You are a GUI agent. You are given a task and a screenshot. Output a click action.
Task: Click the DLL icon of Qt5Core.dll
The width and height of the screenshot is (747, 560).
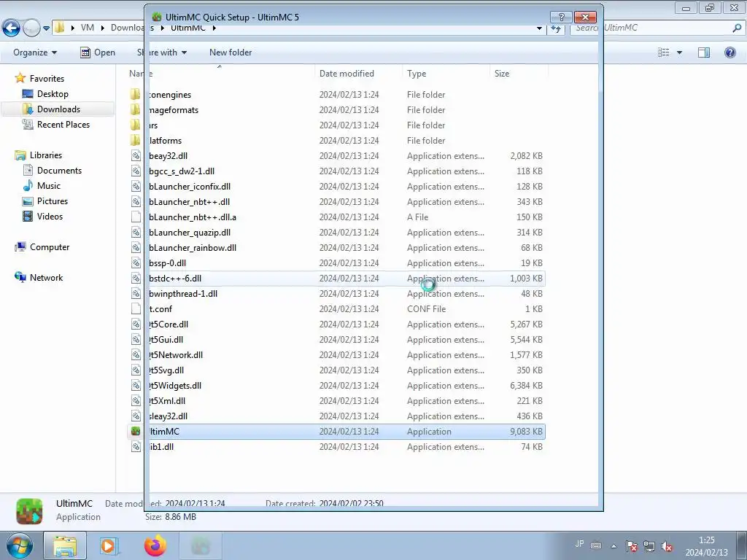(x=136, y=324)
